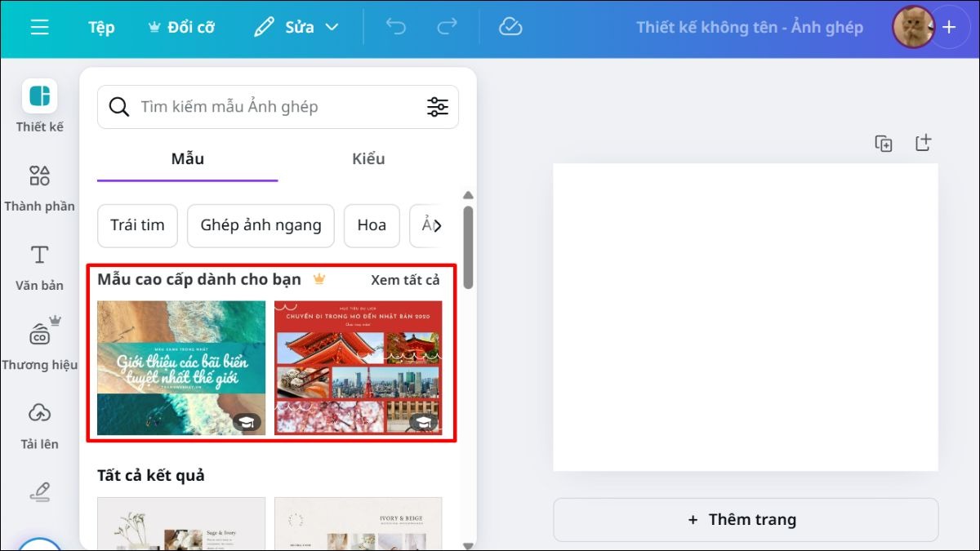Click the search magnifier icon
980x551 pixels.
pyautogui.click(x=119, y=107)
